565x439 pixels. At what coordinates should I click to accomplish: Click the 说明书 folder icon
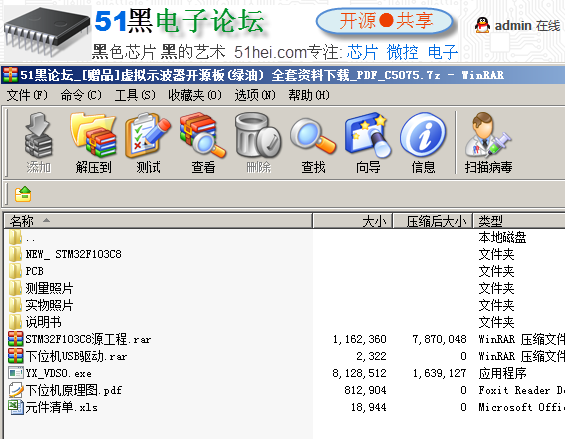[x=15, y=322]
